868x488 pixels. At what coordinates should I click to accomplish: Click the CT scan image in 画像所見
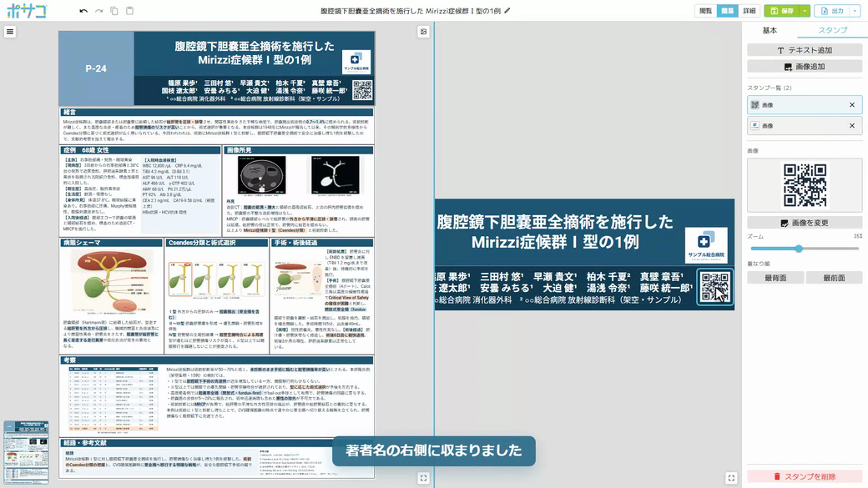point(262,175)
